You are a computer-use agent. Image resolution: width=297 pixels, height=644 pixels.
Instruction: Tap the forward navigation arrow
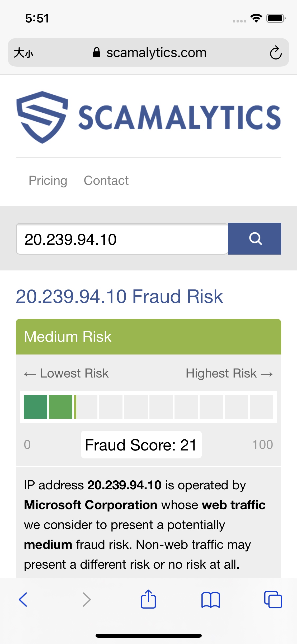[87, 599]
